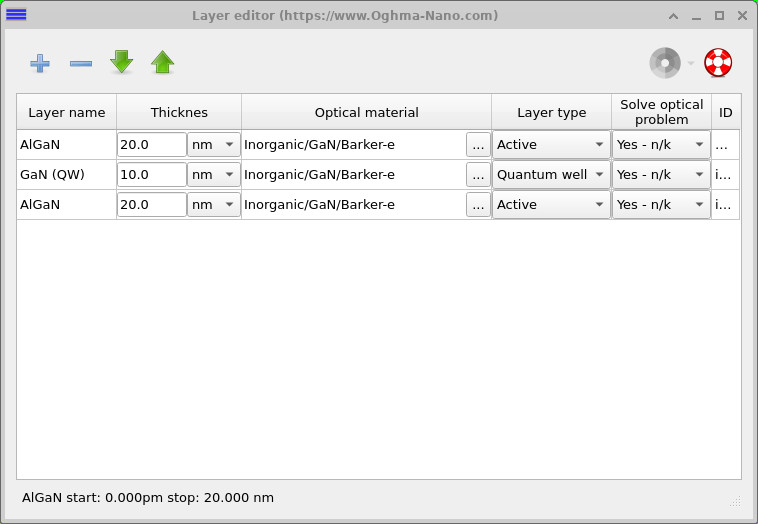
Task: Click optical material text in first AlGaN row
Action: tap(319, 145)
